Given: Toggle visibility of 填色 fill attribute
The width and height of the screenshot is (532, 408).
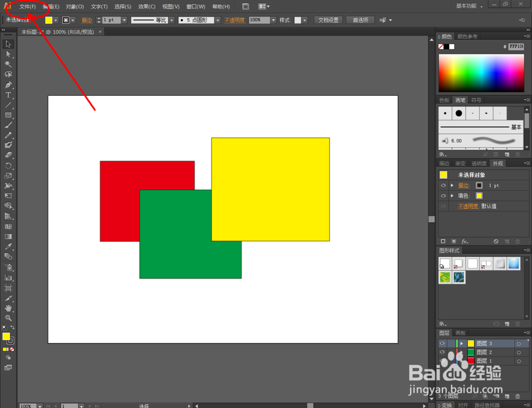Looking at the screenshot, I should pyautogui.click(x=443, y=195).
